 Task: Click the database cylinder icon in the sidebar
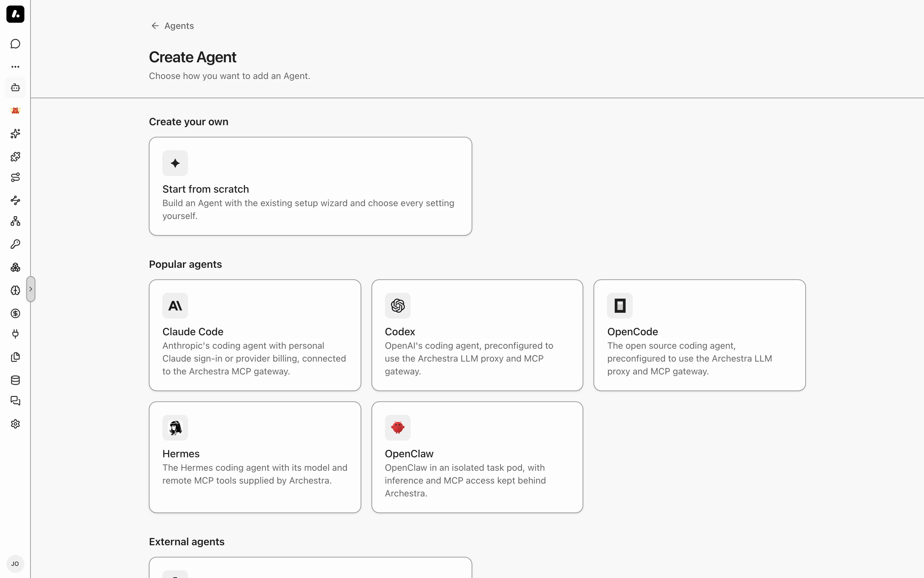(x=15, y=380)
